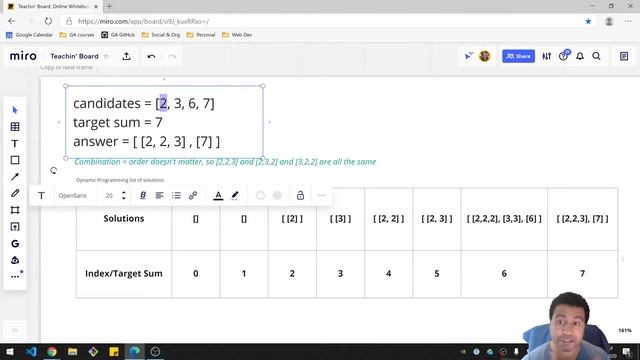Click the user avatar in Miro header
This screenshot has width=640, height=360.
(484, 56)
